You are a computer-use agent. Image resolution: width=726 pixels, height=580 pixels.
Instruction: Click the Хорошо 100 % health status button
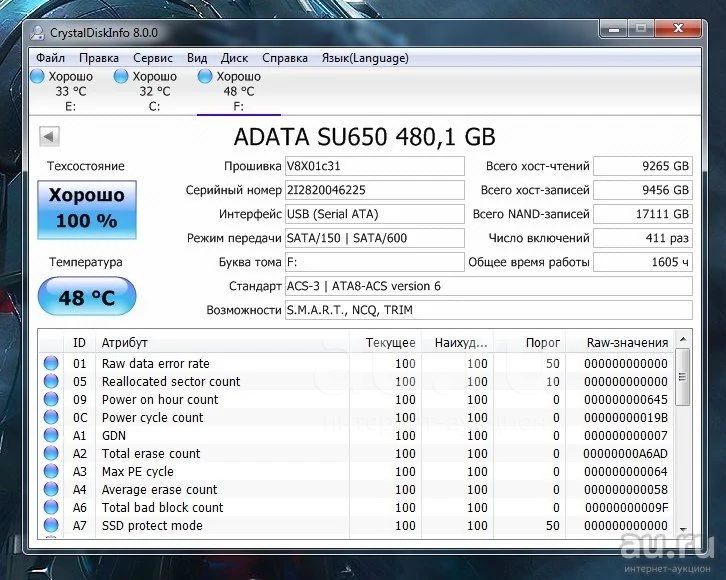pos(86,208)
